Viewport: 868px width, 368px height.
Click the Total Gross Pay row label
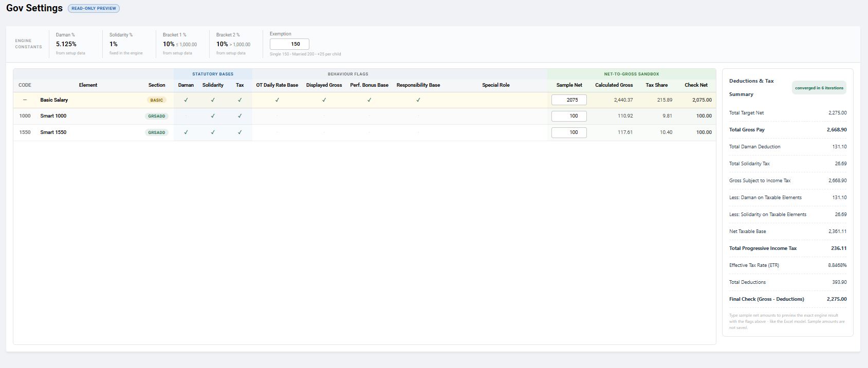[747, 130]
